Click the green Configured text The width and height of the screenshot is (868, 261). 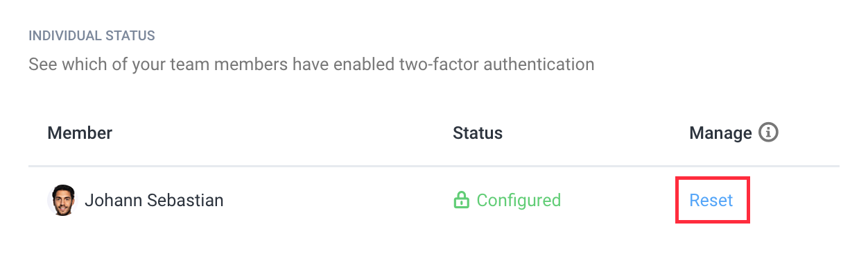tap(519, 201)
